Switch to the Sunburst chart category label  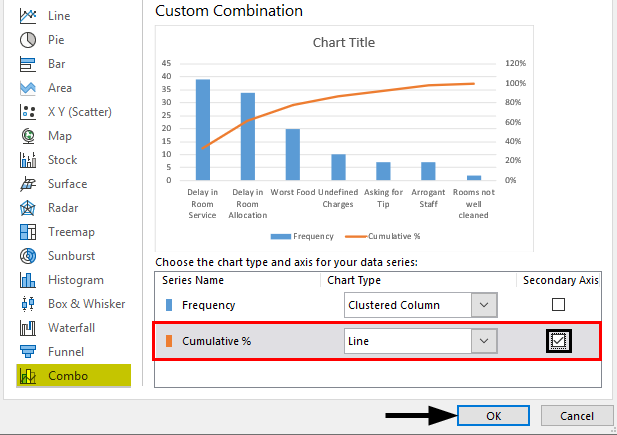click(72, 256)
